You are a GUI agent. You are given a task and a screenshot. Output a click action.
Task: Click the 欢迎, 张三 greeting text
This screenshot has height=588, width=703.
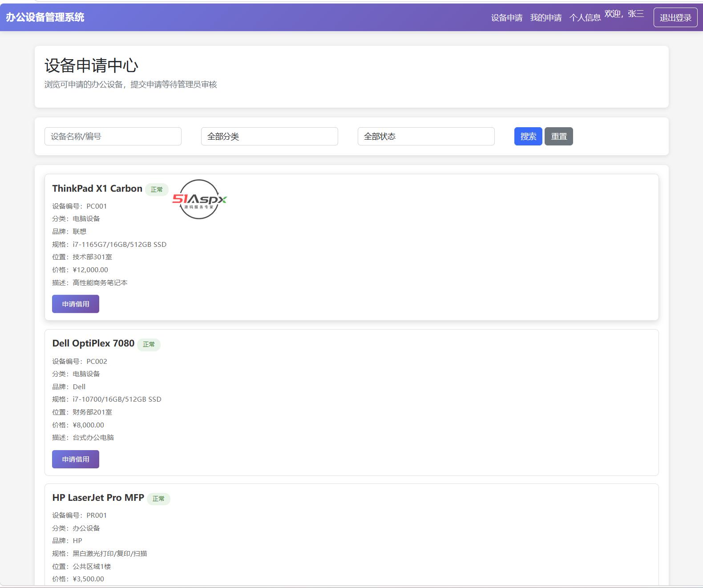click(624, 14)
